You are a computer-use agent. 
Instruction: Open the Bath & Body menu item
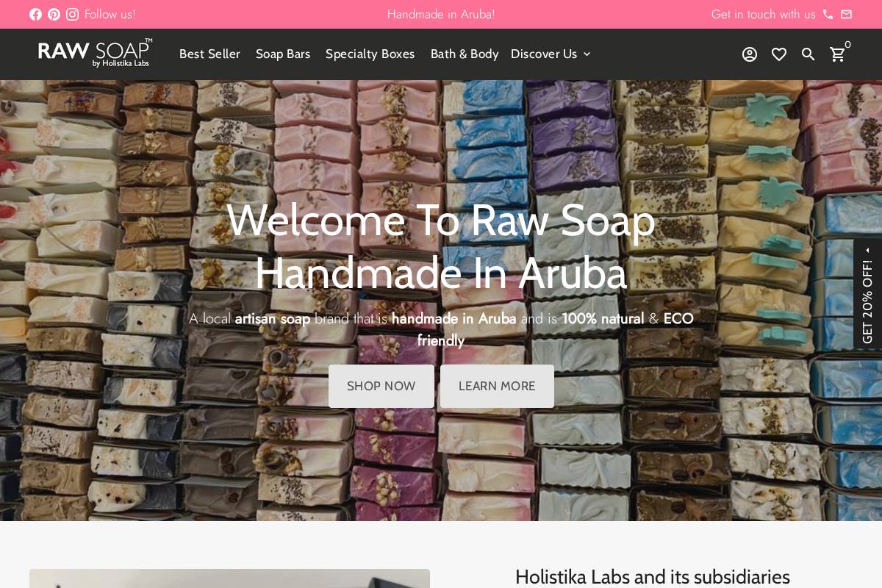(x=465, y=54)
